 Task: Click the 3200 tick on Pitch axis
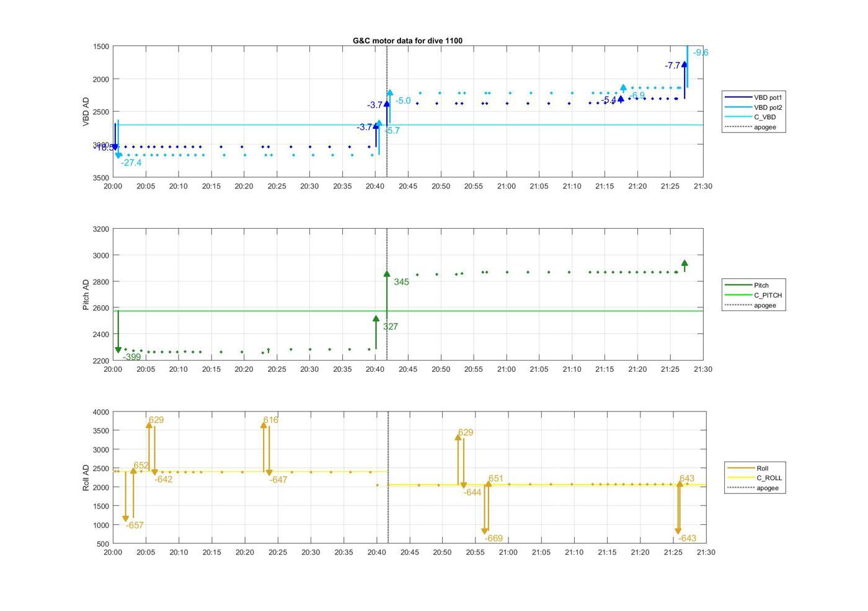[101, 229]
